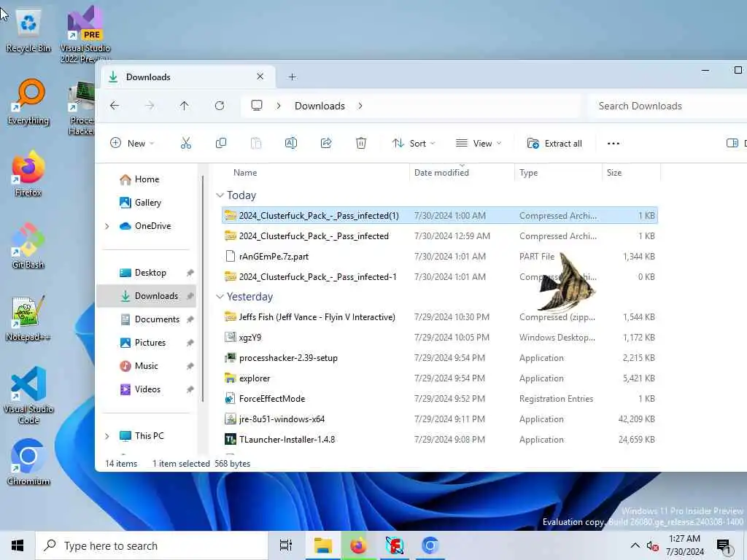The image size is (747, 560).
Task: Open the Windows Start menu
Action: point(18,545)
